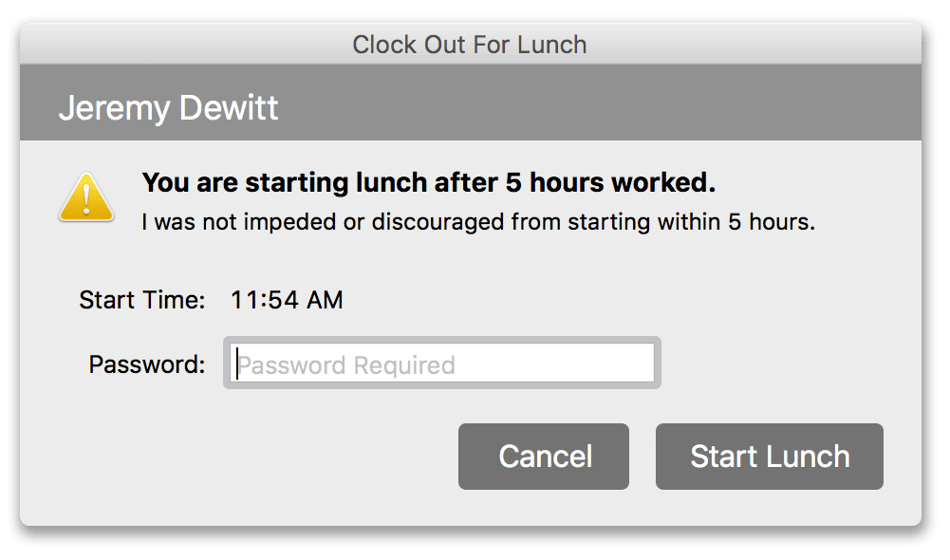Click the Jeremy Dewitt name banner
The image size is (950, 560).
click(169, 107)
